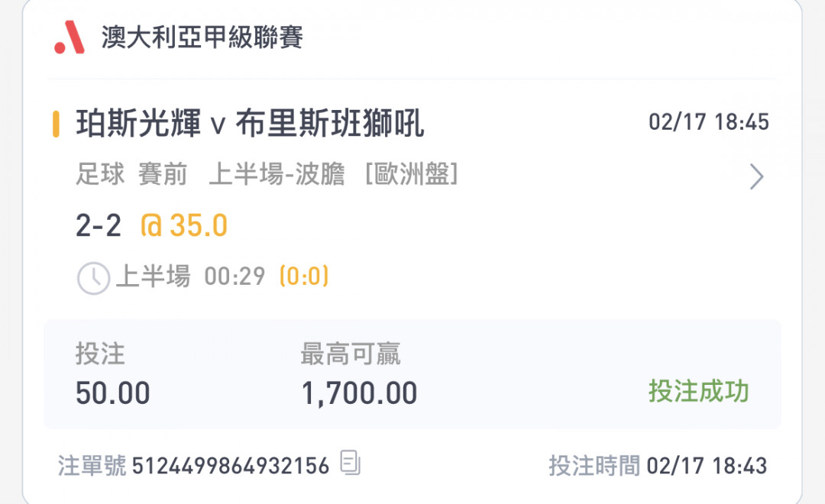Screen dimensions: 825x504
Task: Select bet number 5124499864932156
Action: tap(231, 466)
